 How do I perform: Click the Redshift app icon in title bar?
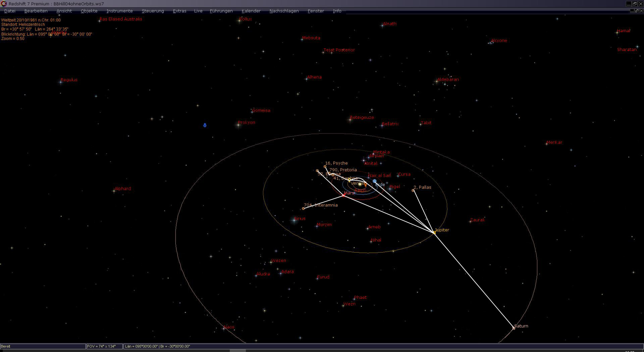(4, 4)
